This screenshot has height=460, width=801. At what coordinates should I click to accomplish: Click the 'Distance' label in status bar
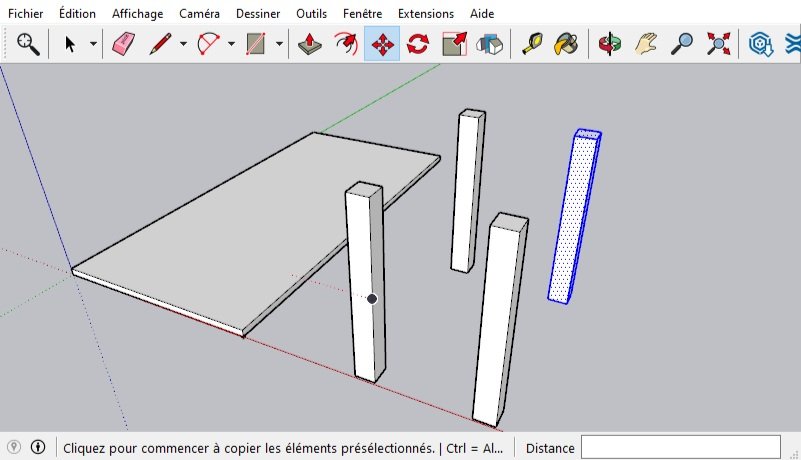[x=550, y=448]
